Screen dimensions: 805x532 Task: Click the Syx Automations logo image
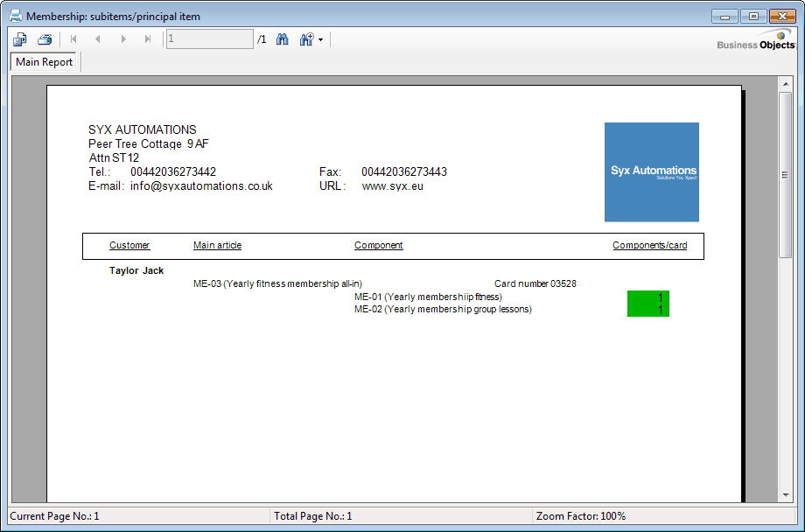[x=651, y=171]
